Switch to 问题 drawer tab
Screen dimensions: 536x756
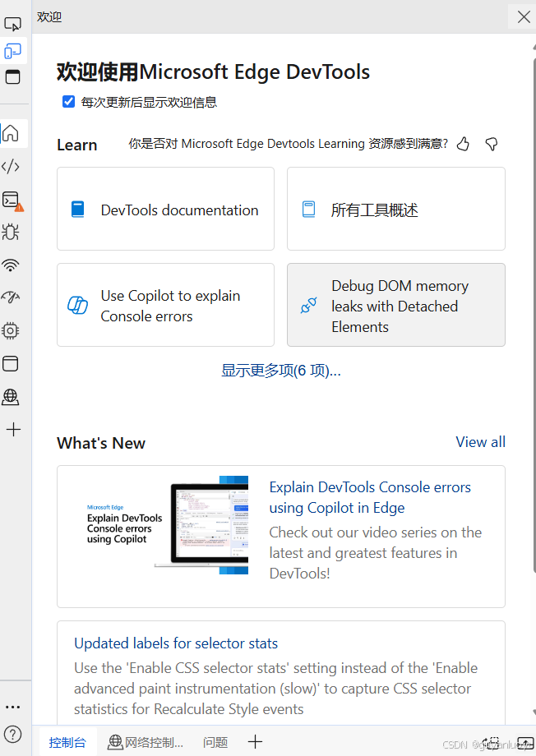(x=215, y=742)
